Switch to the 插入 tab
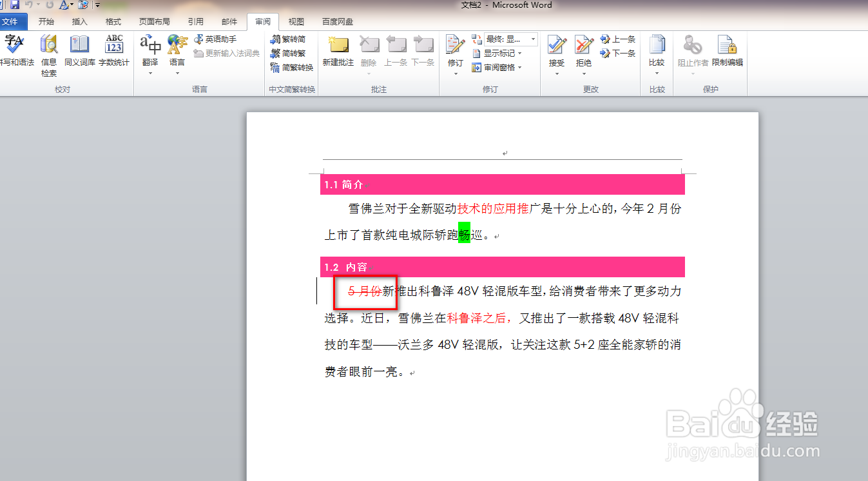This screenshot has height=481, width=868. point(80,22)
